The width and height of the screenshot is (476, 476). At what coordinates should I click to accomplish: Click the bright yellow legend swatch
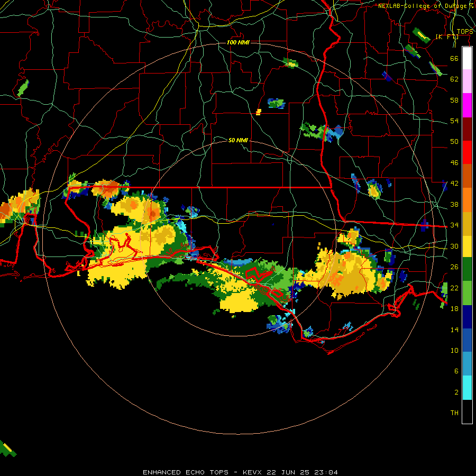point(467,246)
